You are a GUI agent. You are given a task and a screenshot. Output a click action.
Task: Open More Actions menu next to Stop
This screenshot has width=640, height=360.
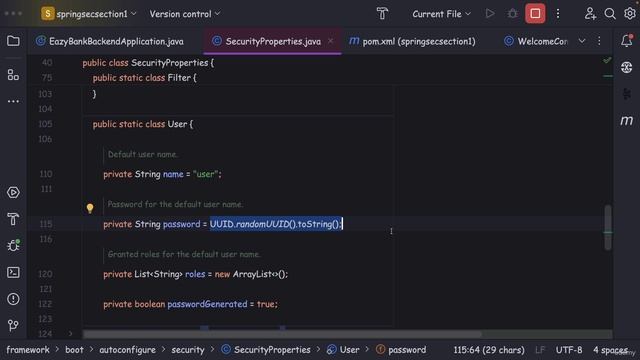pos(558,14)
